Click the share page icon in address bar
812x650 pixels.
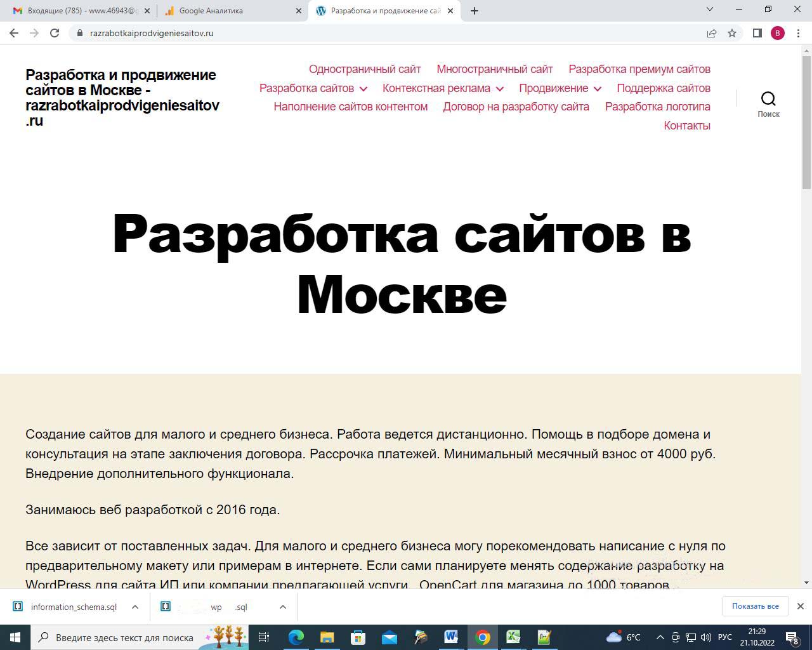pyautogui.click(x=712, y=33)
